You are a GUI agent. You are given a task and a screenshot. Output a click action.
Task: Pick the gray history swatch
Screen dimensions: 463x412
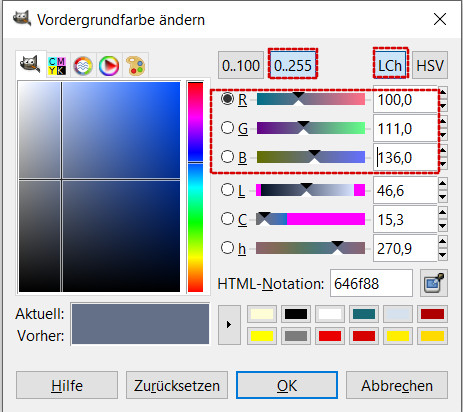(296, 336)
